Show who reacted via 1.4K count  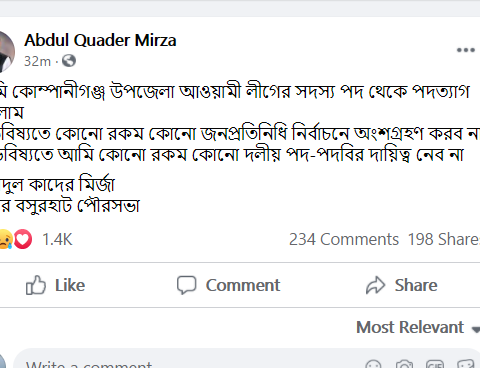point(57,239)
